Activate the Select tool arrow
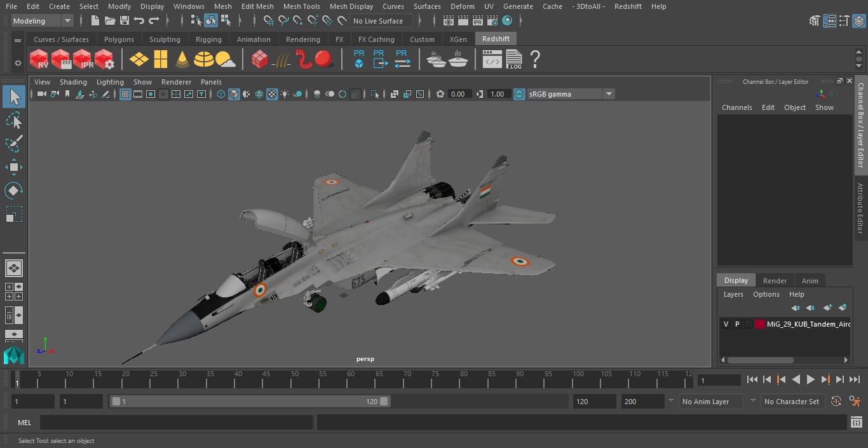Screen dimensions: 868x448 pos(14,97)
